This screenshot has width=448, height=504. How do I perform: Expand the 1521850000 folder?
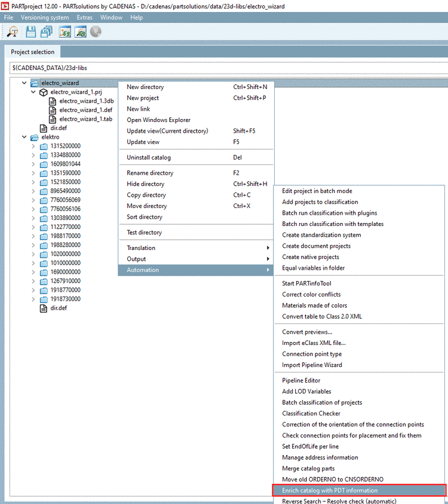pyautogui.click(x=33, y=182)
